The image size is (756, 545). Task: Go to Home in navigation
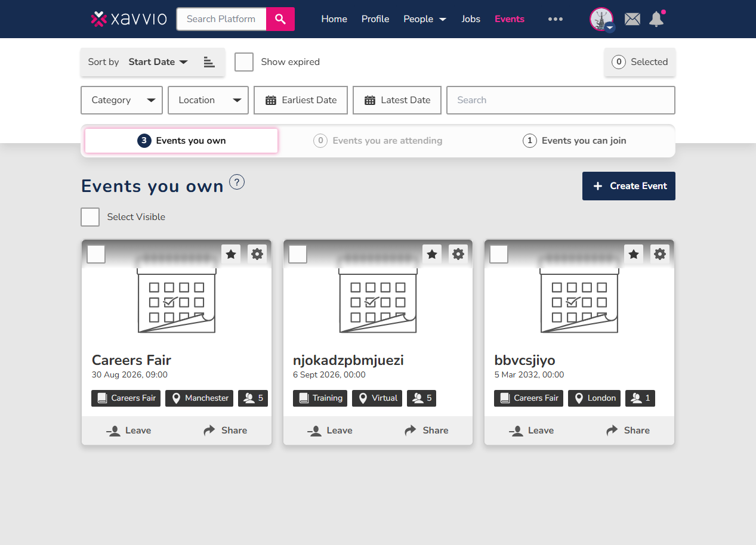[x=334, y=19]
